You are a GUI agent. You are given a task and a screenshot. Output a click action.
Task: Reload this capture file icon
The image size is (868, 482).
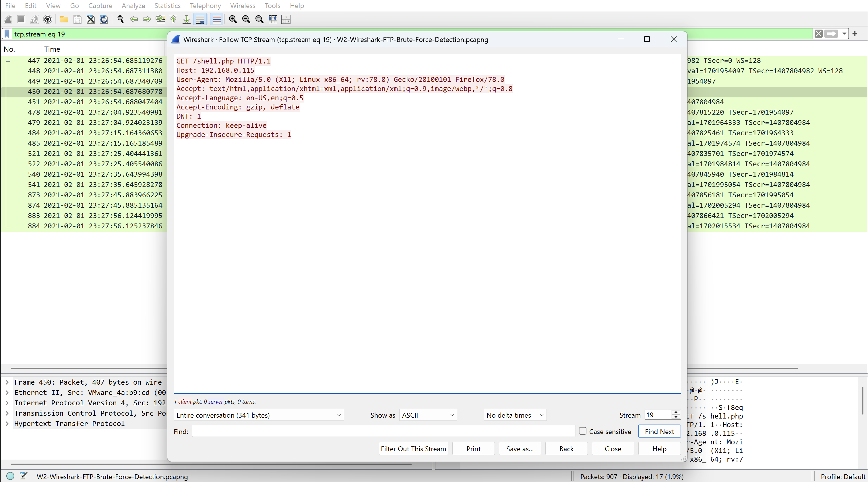[104, 19]
